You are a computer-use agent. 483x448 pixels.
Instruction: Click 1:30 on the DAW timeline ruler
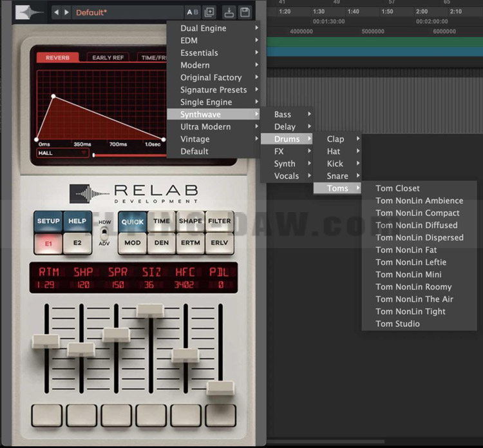point(319,12)
